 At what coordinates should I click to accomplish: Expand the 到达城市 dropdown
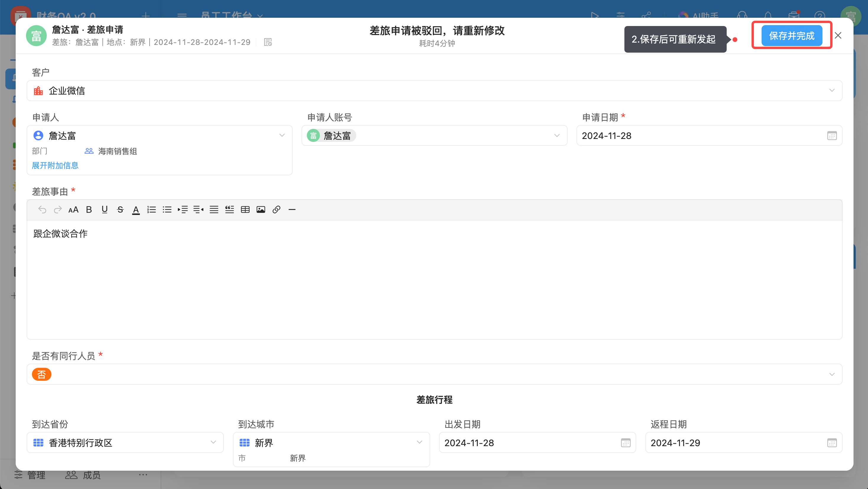[419, 442]
